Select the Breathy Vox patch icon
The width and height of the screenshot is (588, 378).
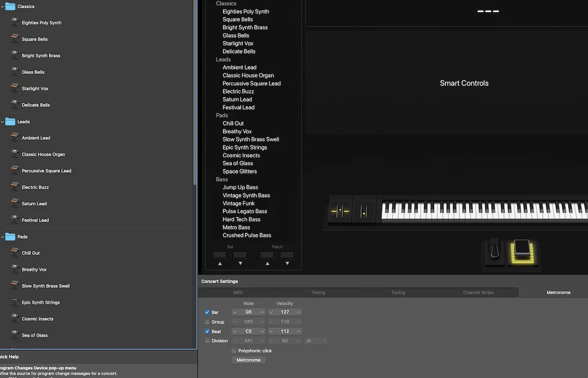click(15, 270)
